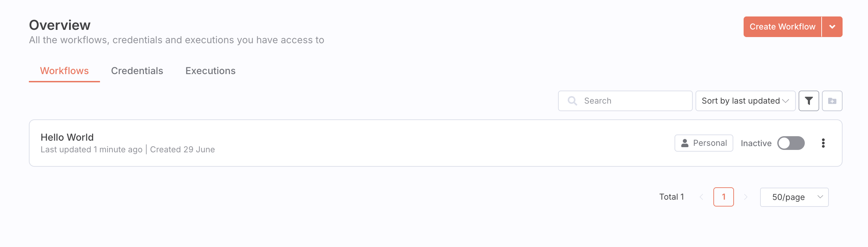Activate the Hello World workflow toggle

pos(791,143)
